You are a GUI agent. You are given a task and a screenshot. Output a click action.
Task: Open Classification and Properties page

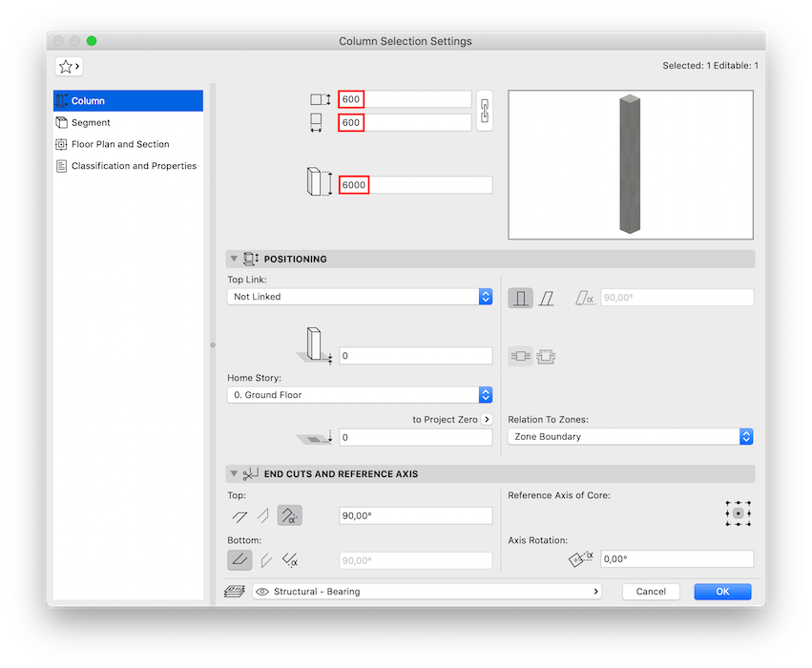click(x=128, y=166)
